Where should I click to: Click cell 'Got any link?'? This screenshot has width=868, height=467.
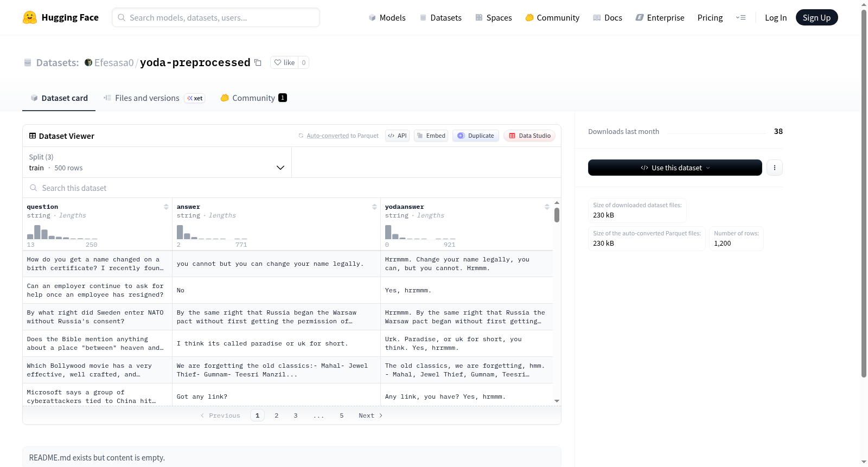[276, 396]
